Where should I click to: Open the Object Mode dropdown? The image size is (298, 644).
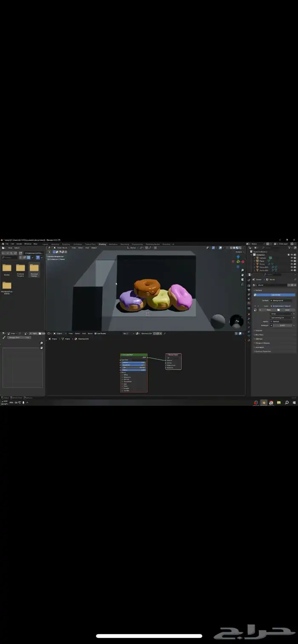[62, 248]
